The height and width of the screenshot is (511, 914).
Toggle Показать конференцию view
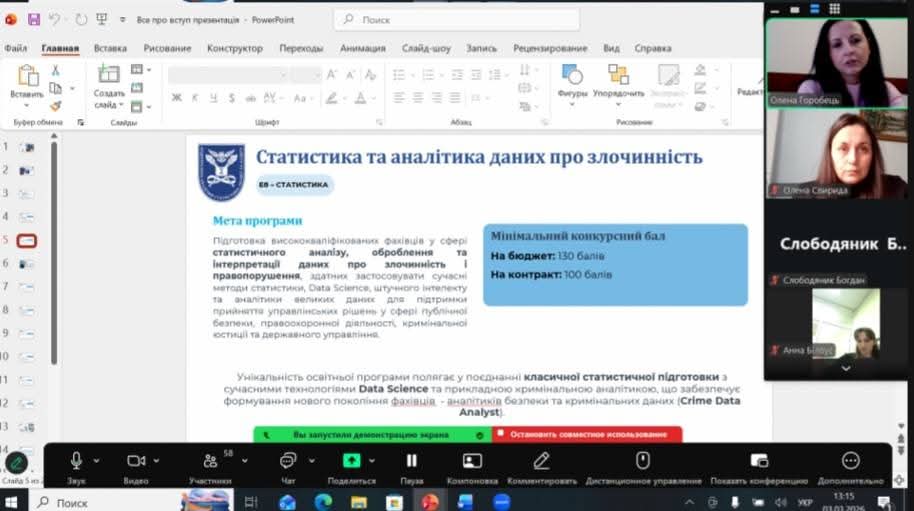tap(759, 460)
